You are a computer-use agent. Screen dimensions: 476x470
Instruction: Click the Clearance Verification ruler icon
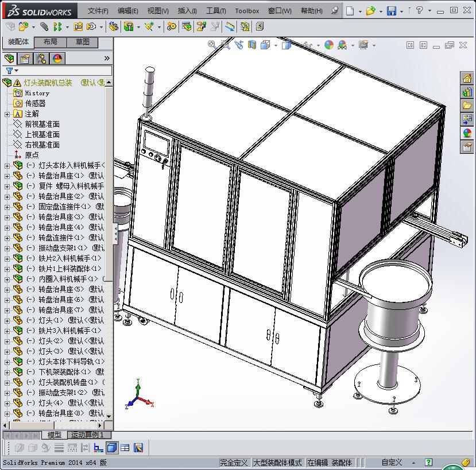tap(230, 27)
